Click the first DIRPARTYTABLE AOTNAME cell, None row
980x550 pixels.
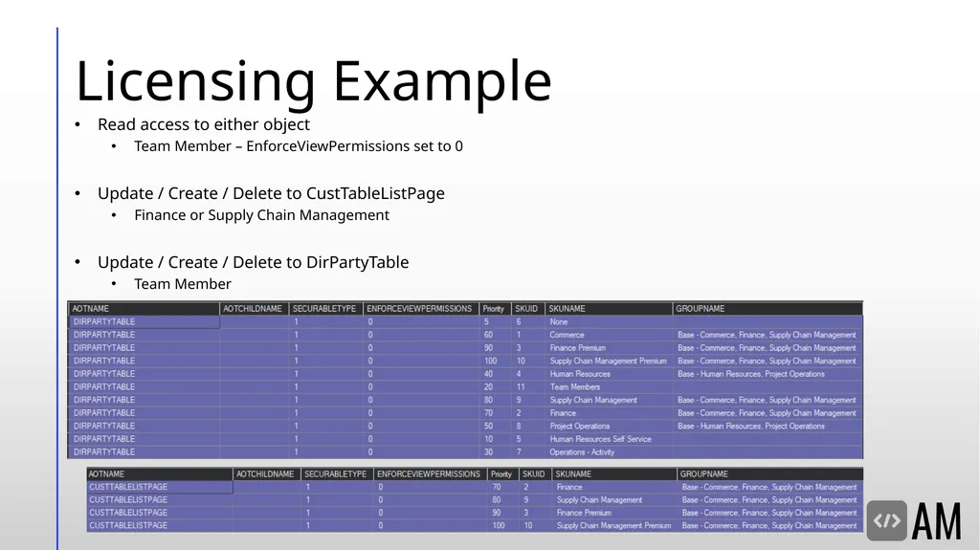[x=144, y=322]
